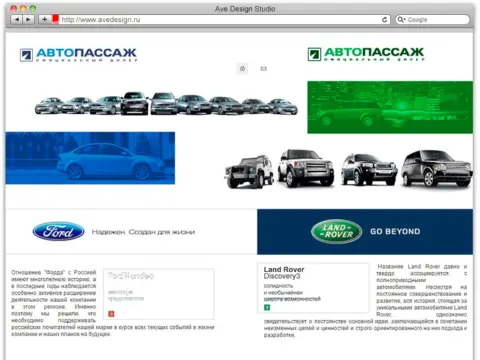This screenshot has width=480, height=360.
Task: Focus the address bar showing avedesign.ru
Action: click(x=220, y=20)
